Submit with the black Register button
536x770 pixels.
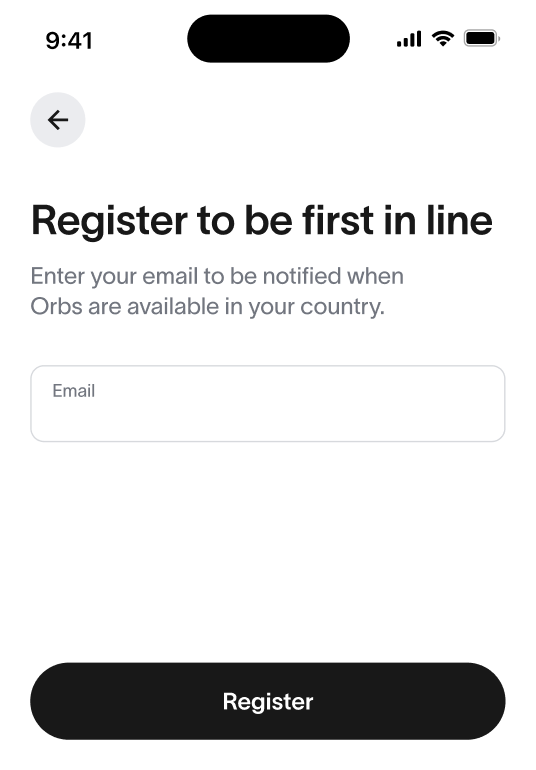pos(268,701)
